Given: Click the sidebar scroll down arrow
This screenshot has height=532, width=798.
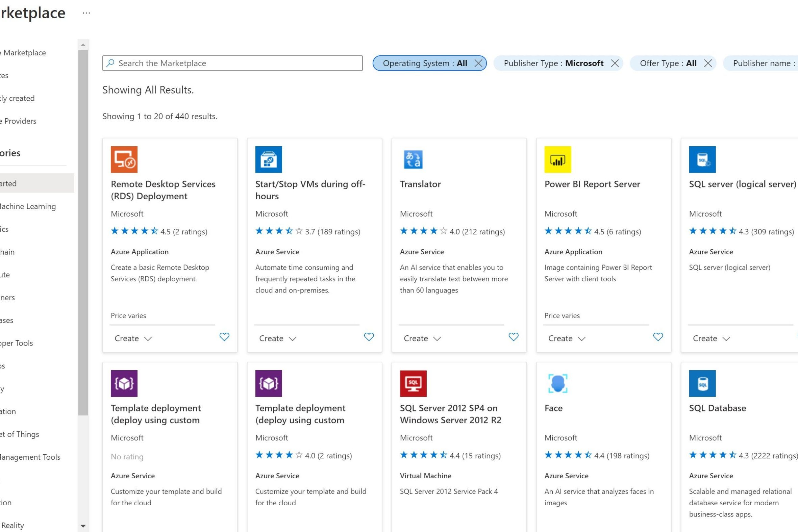Looking at the screenshot, I should click(x=83, y=526).
